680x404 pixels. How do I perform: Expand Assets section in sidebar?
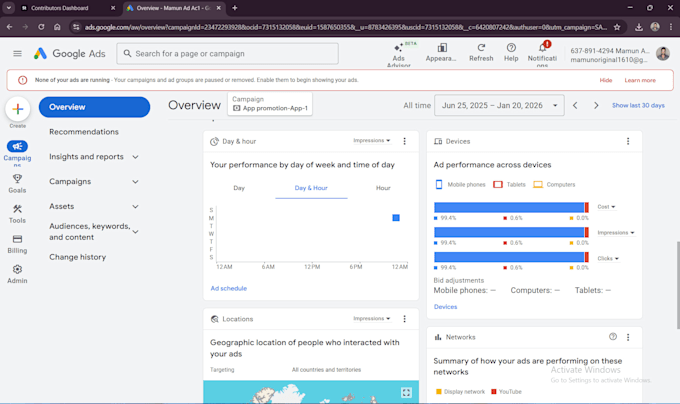coord(135,207)
